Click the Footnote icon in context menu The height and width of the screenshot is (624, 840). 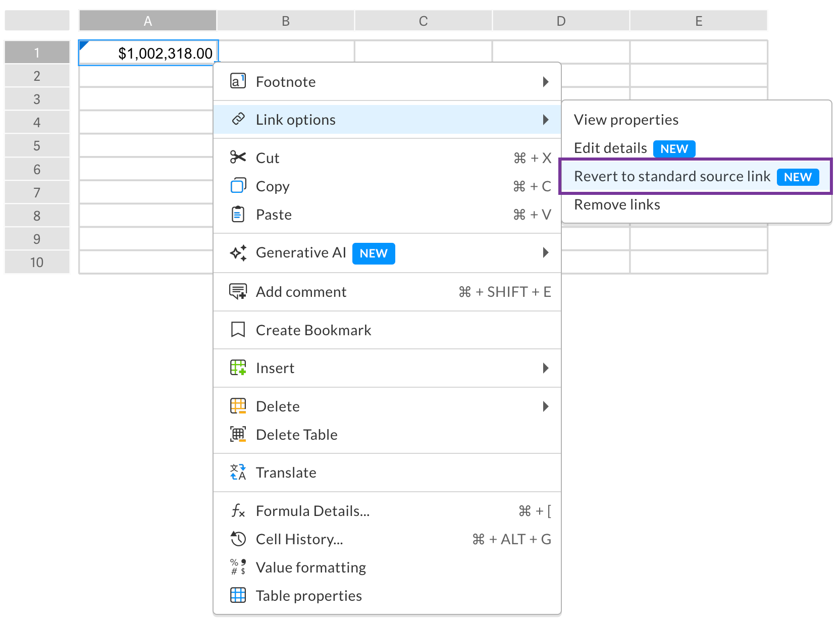point(238,81)
